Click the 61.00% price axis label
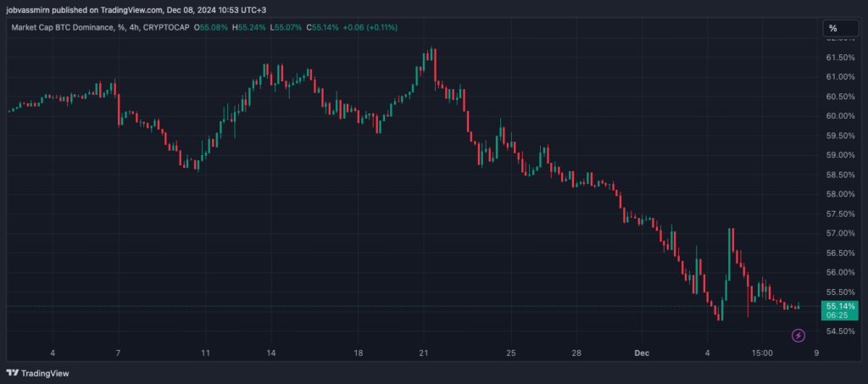868x384 pixels. pyautogui.click(x=840, y=77)
